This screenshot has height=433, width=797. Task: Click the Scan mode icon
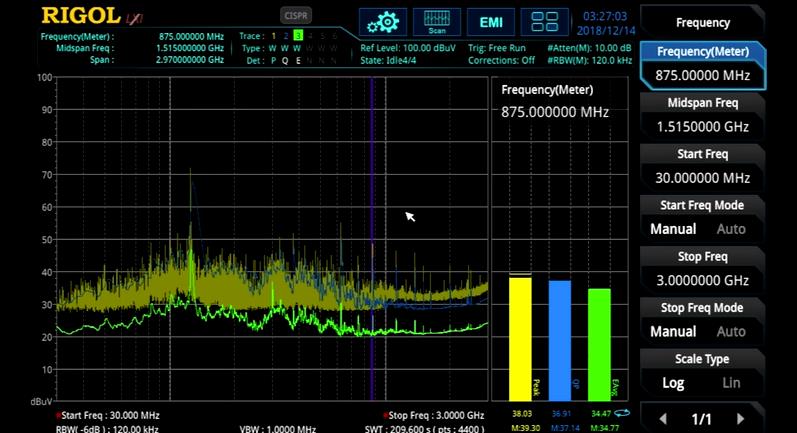pyautogui.click(x=437, y=22)
